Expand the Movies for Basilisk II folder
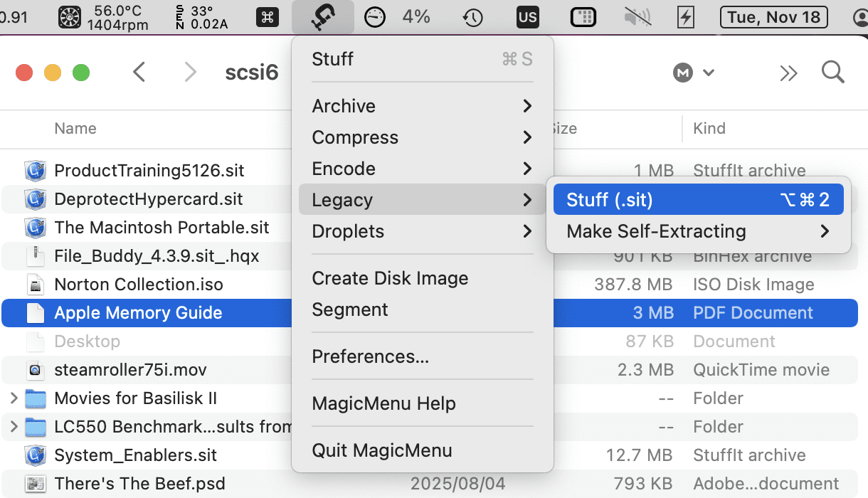This screenshot has width=868, height=498. 14,398
